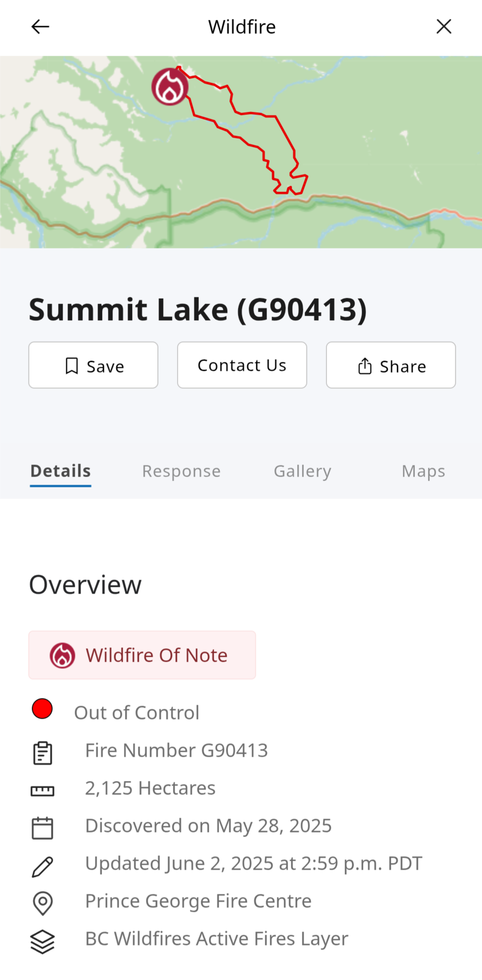Click Prince George Fire Centre text
This screenshot has height=980, width=482.
(198, 901)
